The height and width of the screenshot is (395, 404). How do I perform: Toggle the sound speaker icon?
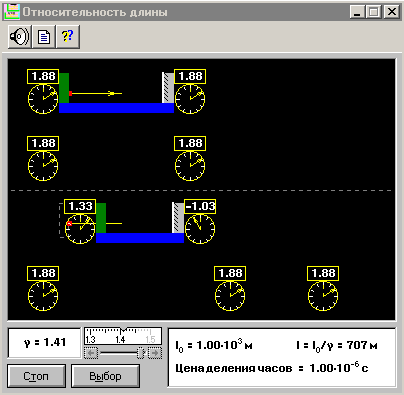pos(20,37)
